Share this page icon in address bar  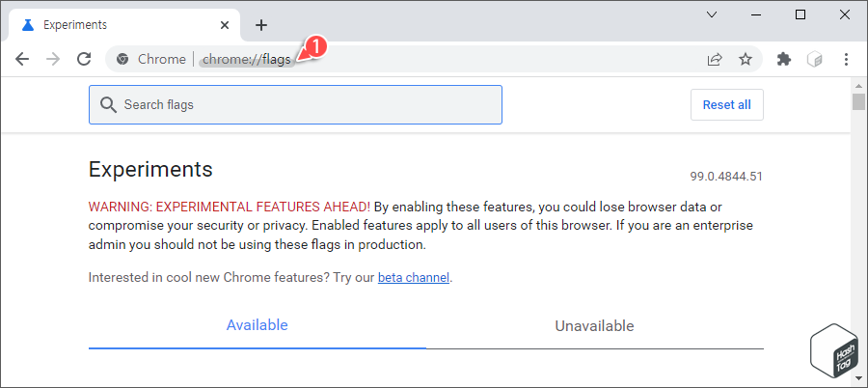[x=715, y=59]
